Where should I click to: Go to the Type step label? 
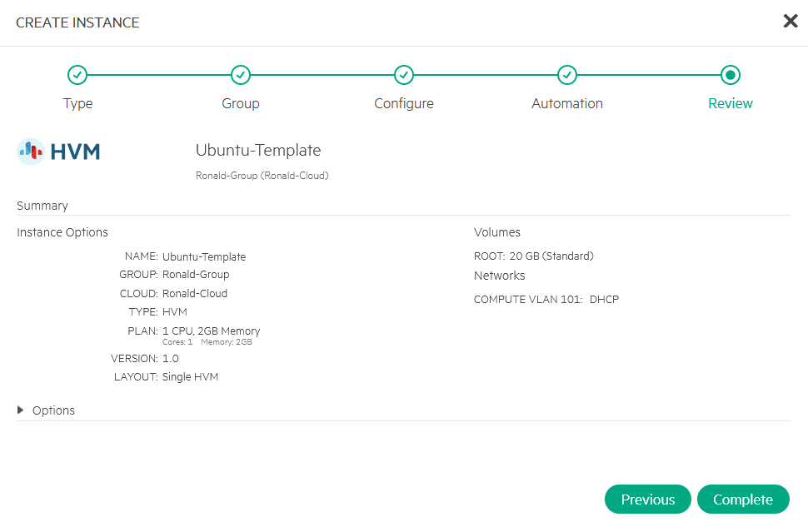pos(77,104)
